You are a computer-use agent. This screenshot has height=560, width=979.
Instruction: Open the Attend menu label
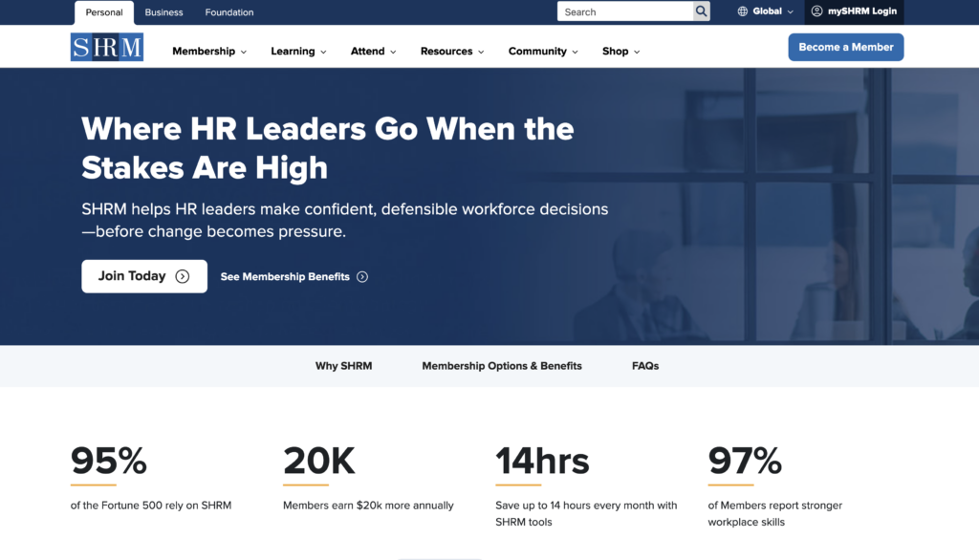click(x=368, y=52)
